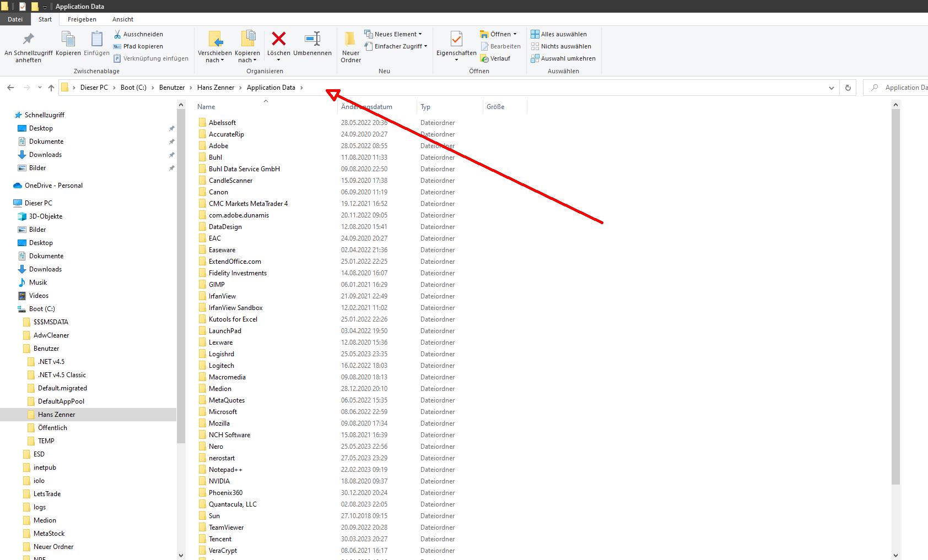
Task: Click navigation pane scrollbar thumb
Action: point(181,275)
